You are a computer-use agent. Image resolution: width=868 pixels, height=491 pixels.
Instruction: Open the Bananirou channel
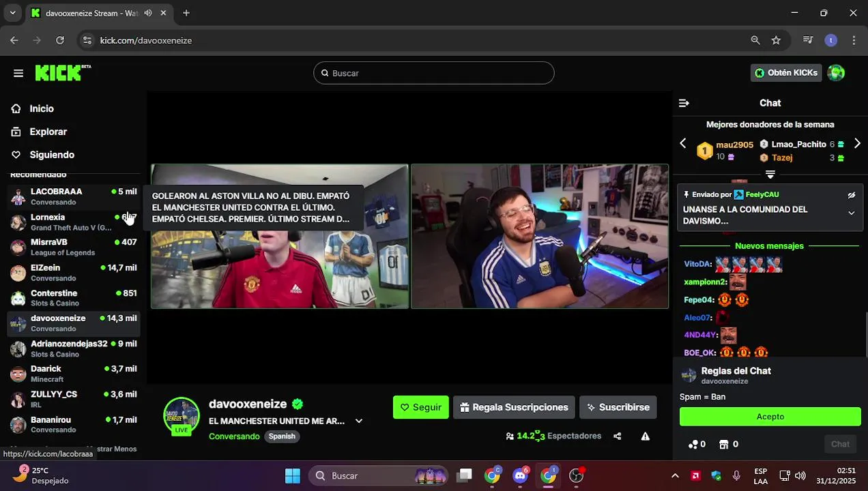tap(74, 424)
